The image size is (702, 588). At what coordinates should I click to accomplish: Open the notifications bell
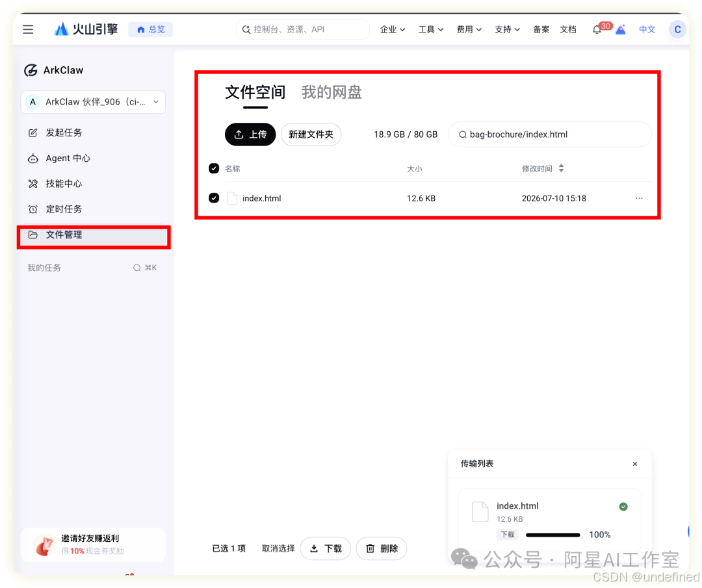tap(597, 30)
